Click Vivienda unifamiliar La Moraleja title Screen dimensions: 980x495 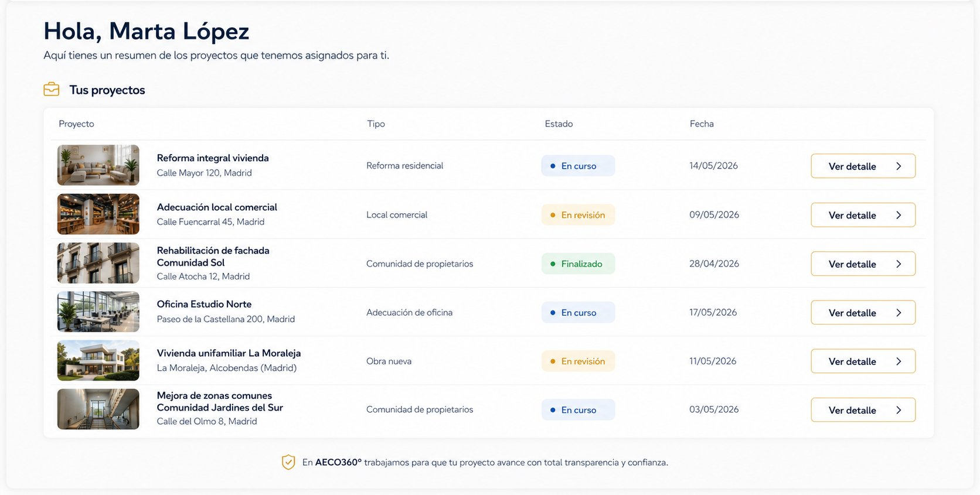(229, 353)
